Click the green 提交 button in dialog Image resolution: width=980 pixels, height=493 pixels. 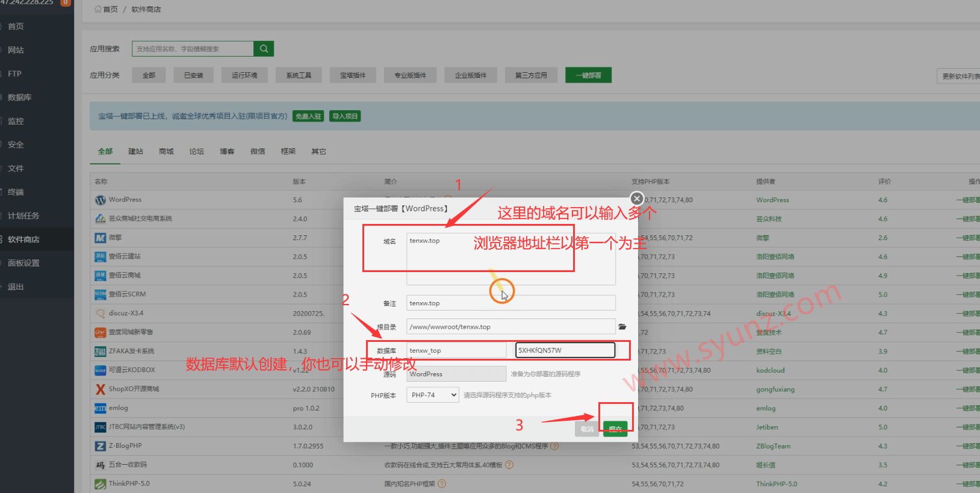615,429
